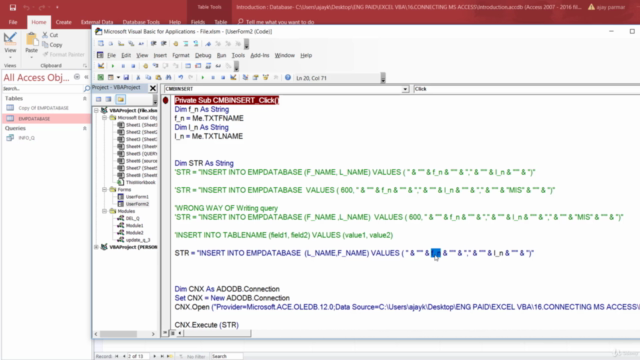Open the VBA Run menu
This screenshot has width=640, height=360.
click(x=221, y=56)
